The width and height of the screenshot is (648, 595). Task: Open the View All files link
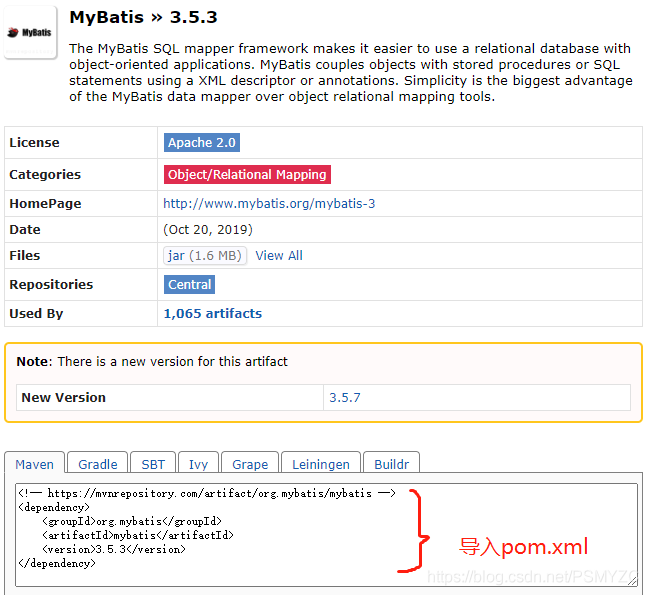pyautogui.click(x=279, y=255)
